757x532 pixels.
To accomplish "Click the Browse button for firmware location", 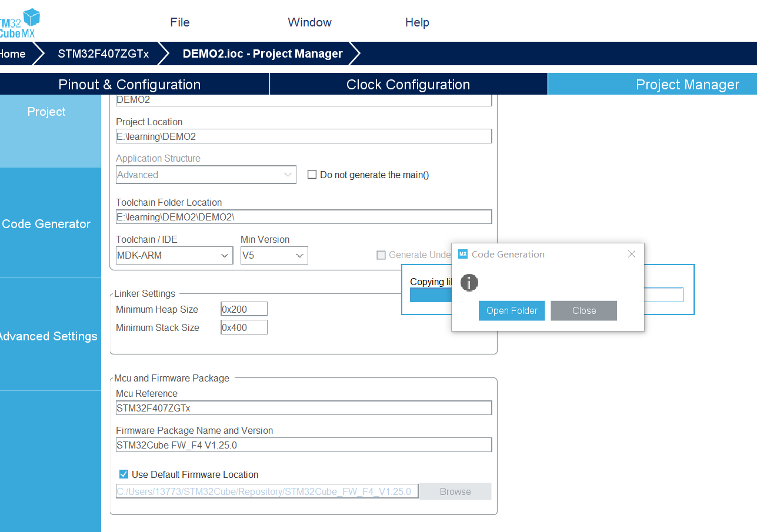I will click(x=455, y=491).
